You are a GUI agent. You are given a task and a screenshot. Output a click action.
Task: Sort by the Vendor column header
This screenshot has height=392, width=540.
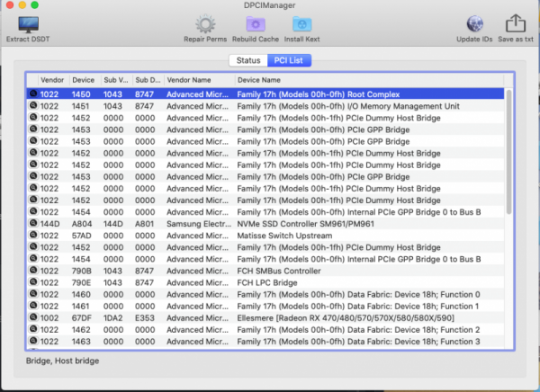click(x=52, y=80)
